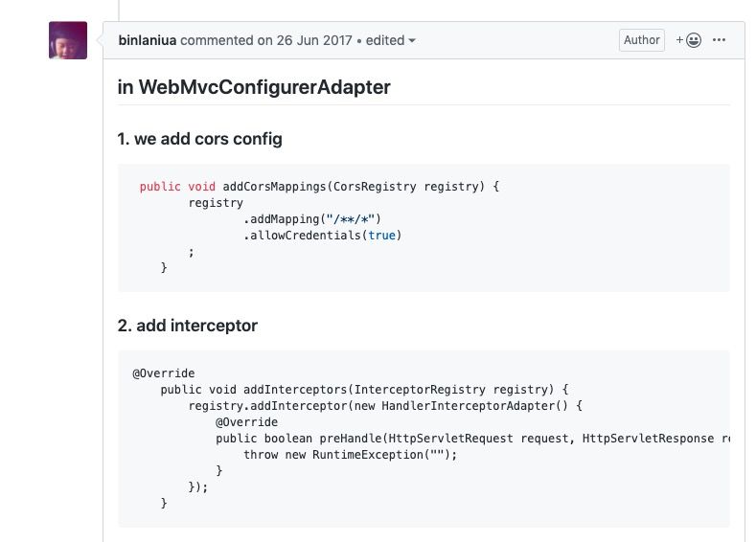Open the comment options three-dot menu

pos(720,40)
